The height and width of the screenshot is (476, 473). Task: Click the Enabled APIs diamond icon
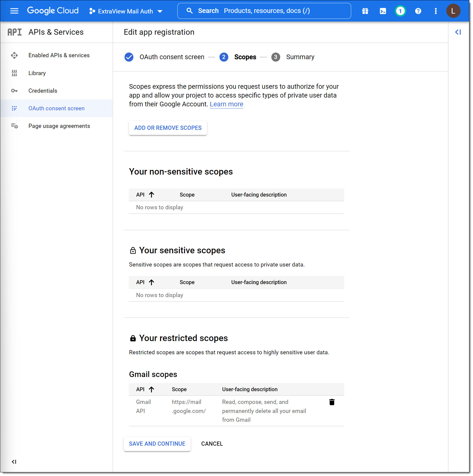(x=14, y=55)
